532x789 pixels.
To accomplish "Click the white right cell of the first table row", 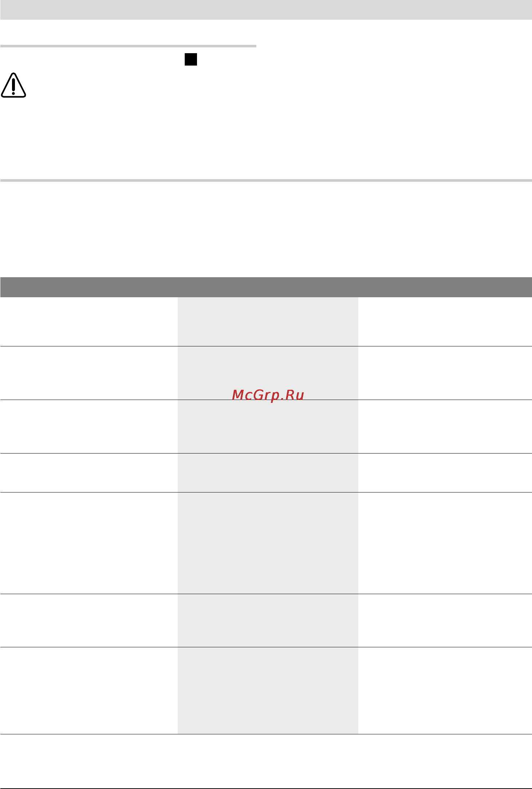I will point(445,322).
